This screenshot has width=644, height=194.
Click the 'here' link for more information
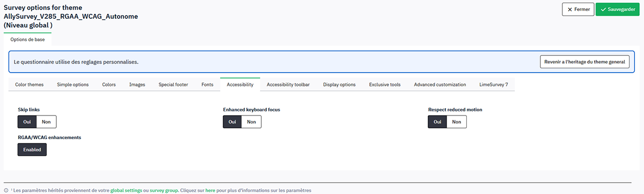point(210,190)
